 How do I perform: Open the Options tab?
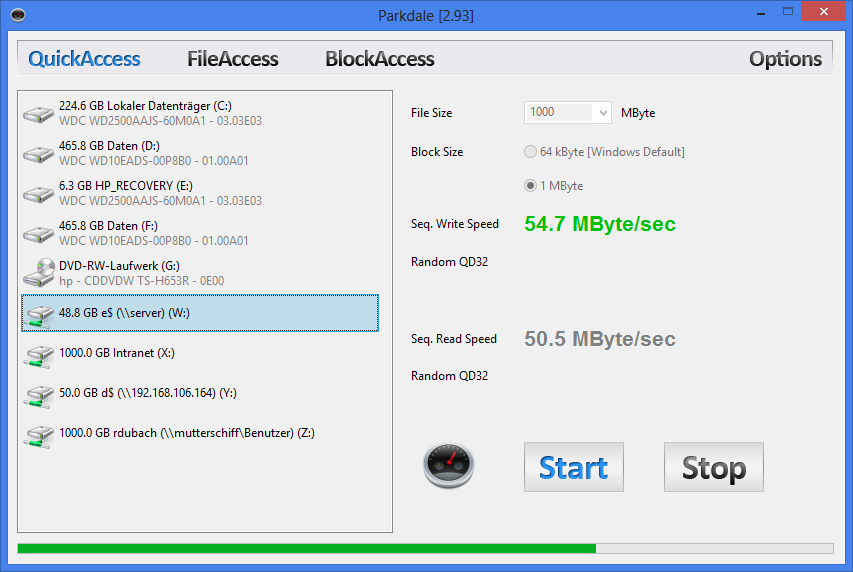click(785, 59)
